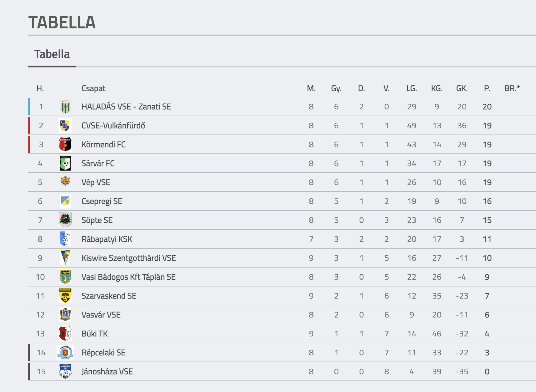Click the Répcelaki SE club emblem
536x392 pixels.
coord(65,352)
